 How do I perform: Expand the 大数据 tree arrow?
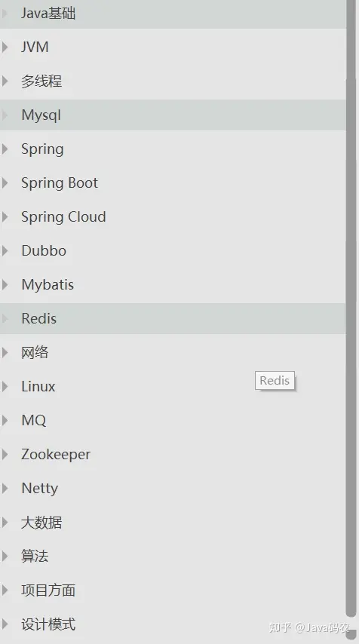[x=5, y=522]
